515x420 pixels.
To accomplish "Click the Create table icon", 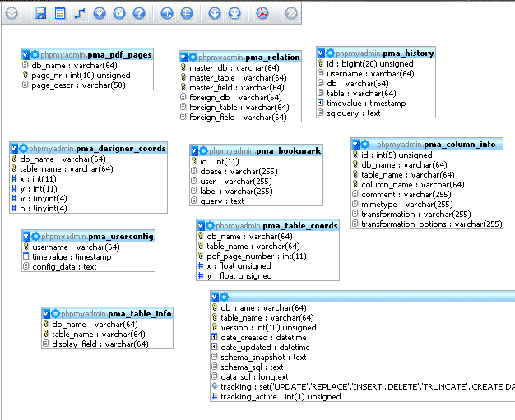I will [x=60, y=13].
